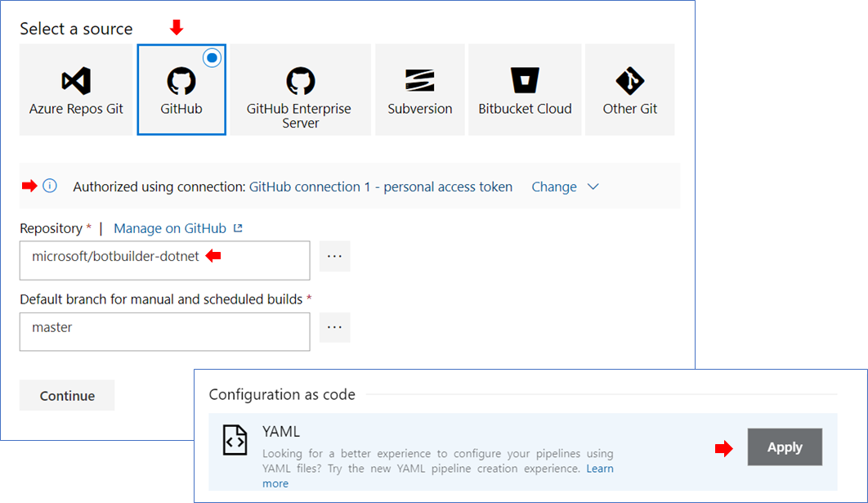
Task: Choose Other Git source tile
Action: coord(630,90)
